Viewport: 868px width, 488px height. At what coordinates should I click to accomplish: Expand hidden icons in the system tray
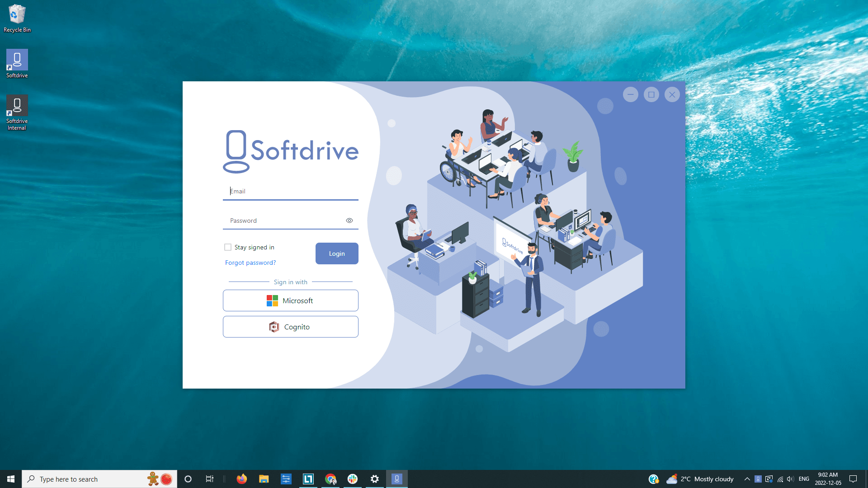pos(747,479)
